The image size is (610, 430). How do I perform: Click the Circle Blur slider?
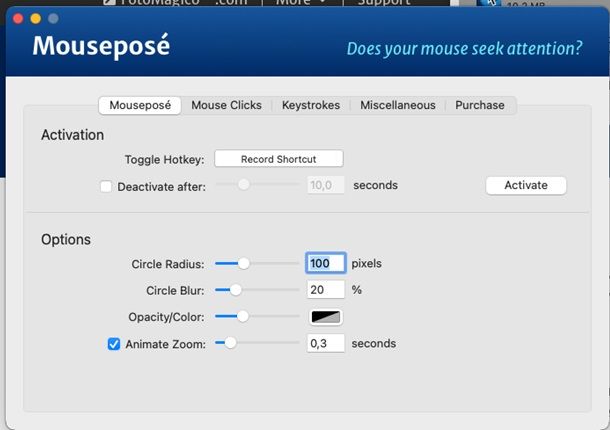(x=257, y=290)
